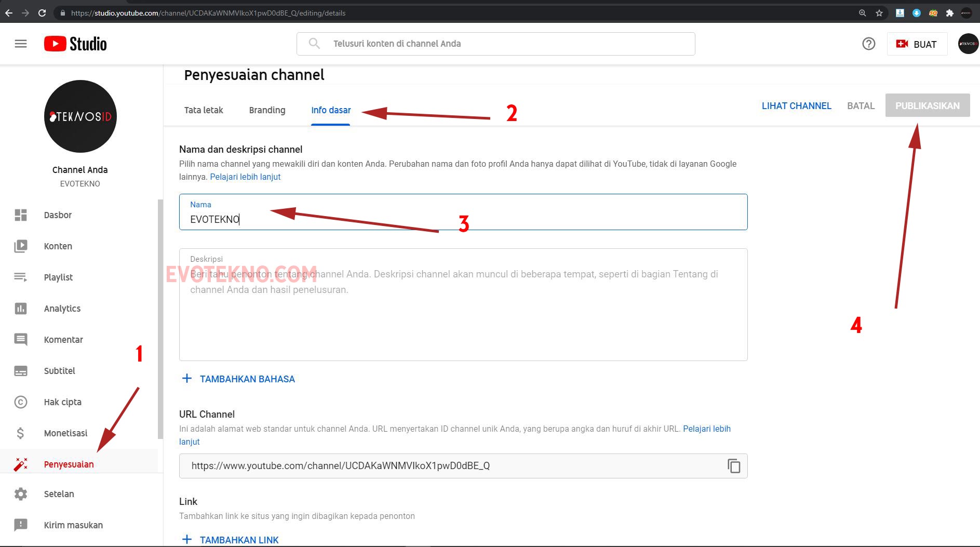Image resolution: width=980 pixels, height=547 pixels.
Task: Click the PUBLIKASIKAN publish button
Action: (x=928, y=105)
